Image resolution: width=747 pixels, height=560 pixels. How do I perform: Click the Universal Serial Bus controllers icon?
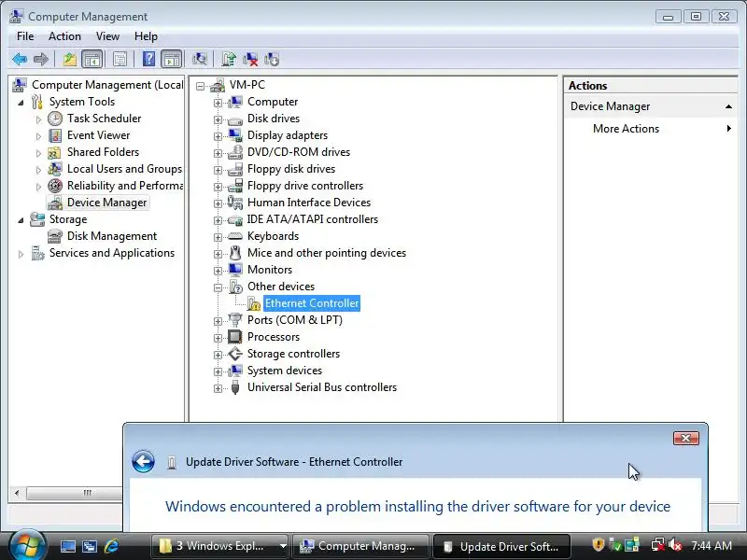[235, 387]
